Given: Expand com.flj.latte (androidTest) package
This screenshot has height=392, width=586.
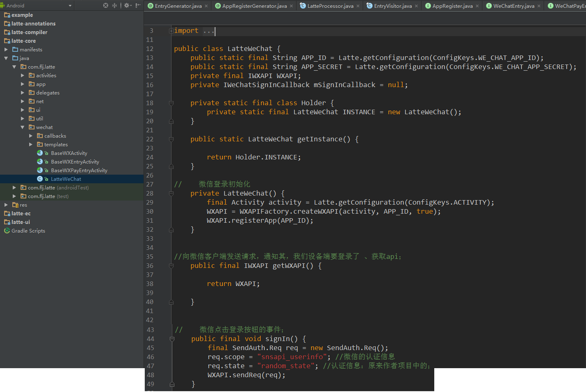Looking at the screenshot, I should pyautogui.click(x=14, y=187).
